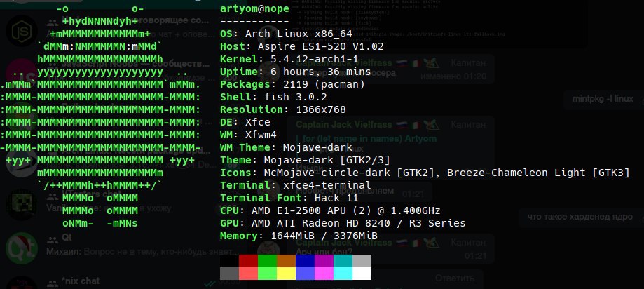The image size is (644, 289).
Task: Click the 'Packages: 2119 (pacman)' line
Action: pos(292,85)
